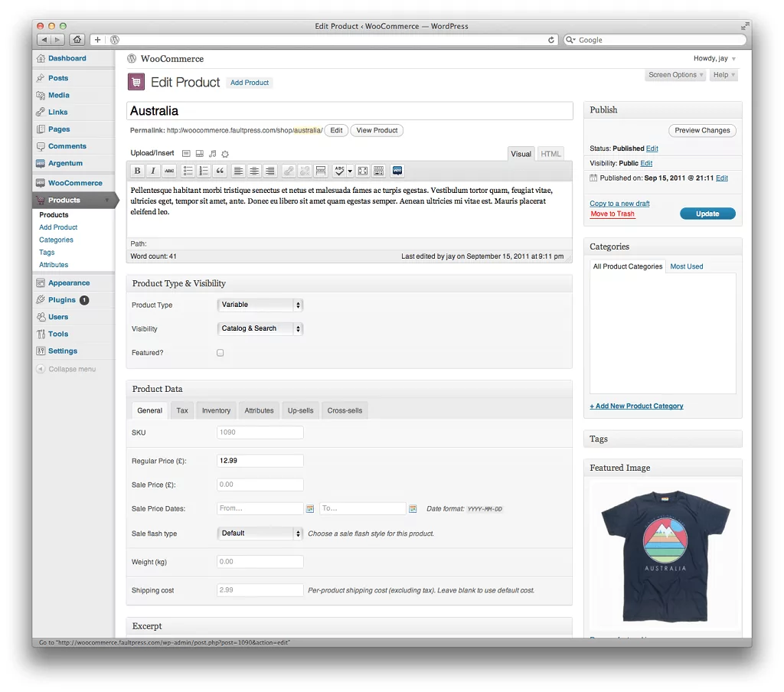Center align the editor text
The width and height of the screenshot is (784, 692).
pyautogui.click(x=254, y=171)
